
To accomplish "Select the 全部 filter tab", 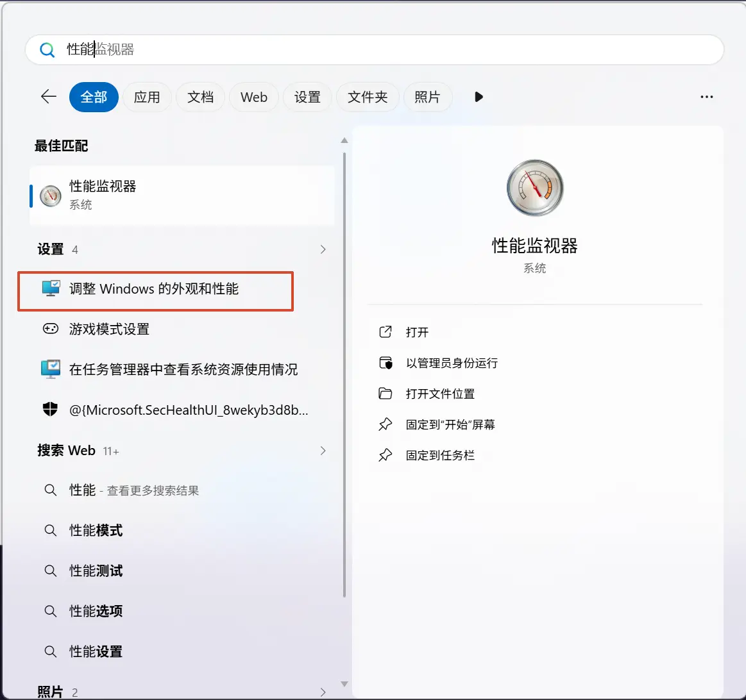I will pyautogui.click(x=94, y=97).
